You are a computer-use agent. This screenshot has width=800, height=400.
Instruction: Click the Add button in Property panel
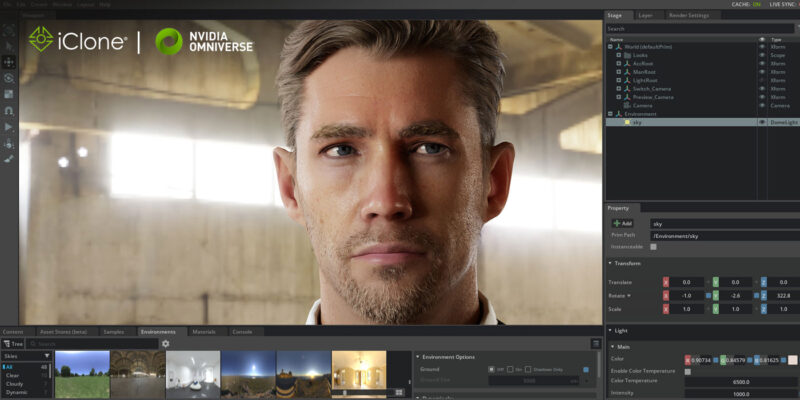622,223
